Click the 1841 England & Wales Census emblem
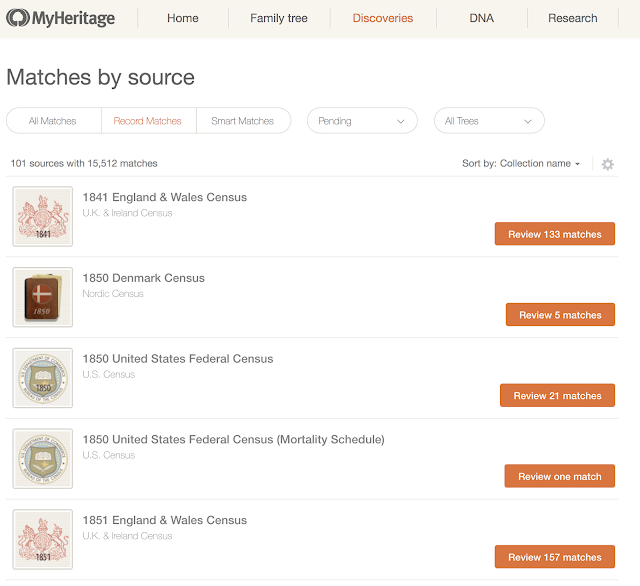640x586 pixels. tap(42, 217)
